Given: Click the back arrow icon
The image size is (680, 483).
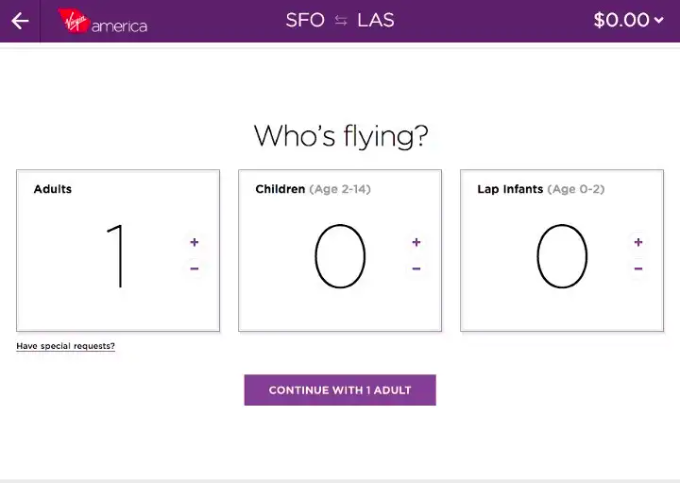Looking at the screenshot, I should point(20,21).
